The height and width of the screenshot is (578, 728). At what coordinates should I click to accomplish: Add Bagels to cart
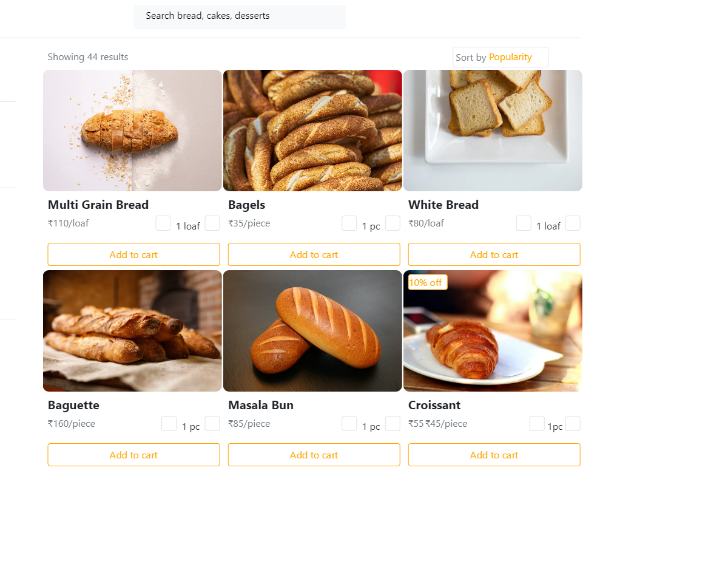[314, 254]
